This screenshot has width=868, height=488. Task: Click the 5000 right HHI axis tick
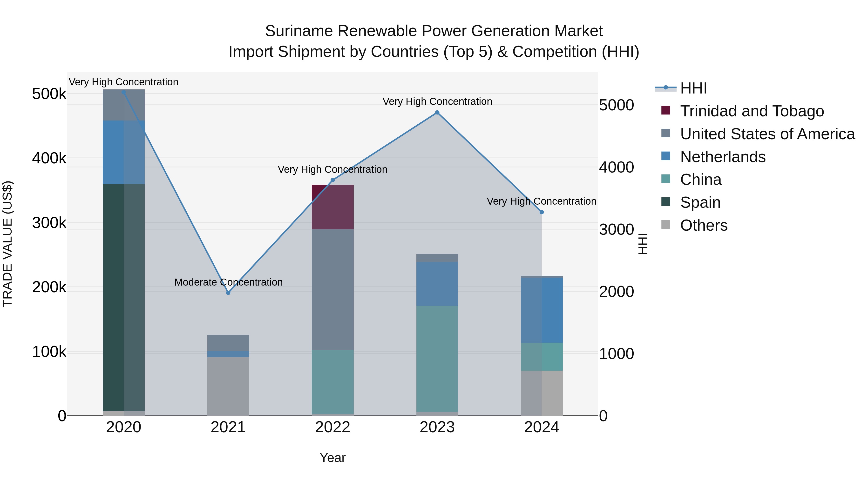pyautogui.click(x=617, y=105)
